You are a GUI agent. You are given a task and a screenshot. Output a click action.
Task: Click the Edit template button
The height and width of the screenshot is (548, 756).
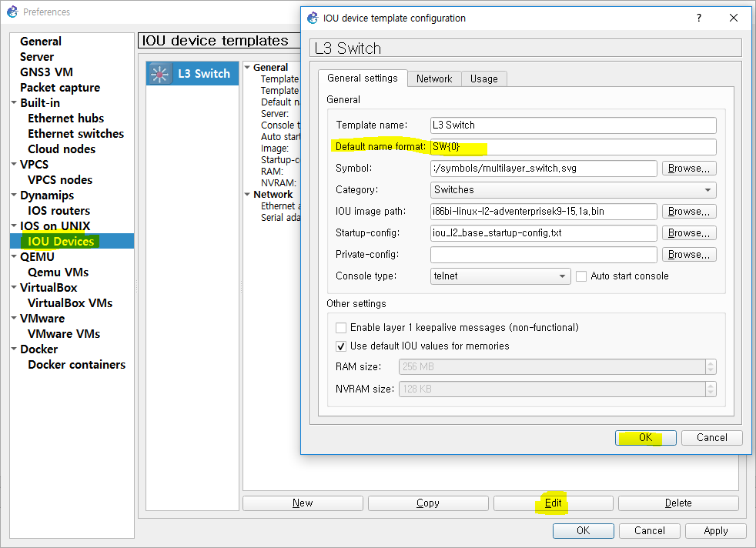(x=553, y=503)
